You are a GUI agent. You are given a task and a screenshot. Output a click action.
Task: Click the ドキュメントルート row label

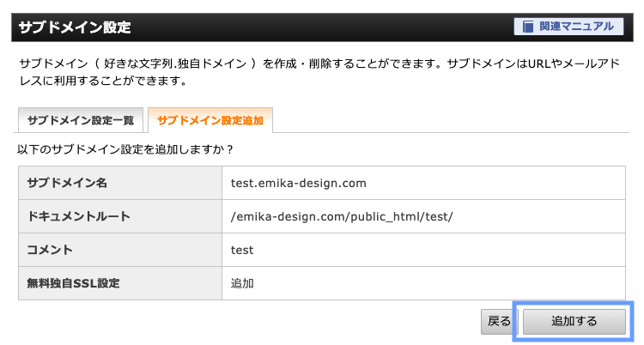78,216
